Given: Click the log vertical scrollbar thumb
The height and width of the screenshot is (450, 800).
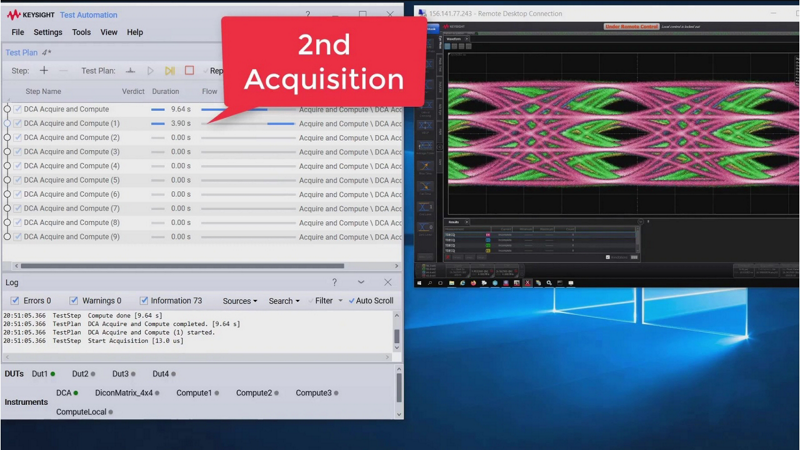Looking at the screenshot, I should coord(396,336).
